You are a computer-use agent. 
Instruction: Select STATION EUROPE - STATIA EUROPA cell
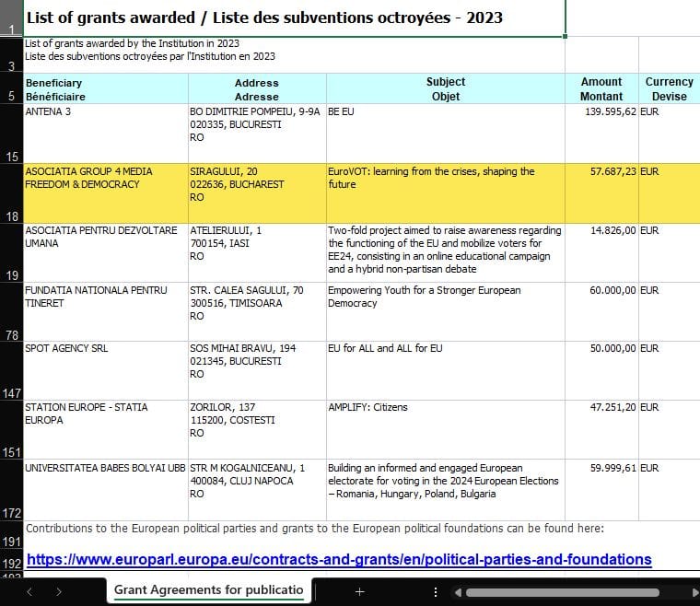pos(106,430)
